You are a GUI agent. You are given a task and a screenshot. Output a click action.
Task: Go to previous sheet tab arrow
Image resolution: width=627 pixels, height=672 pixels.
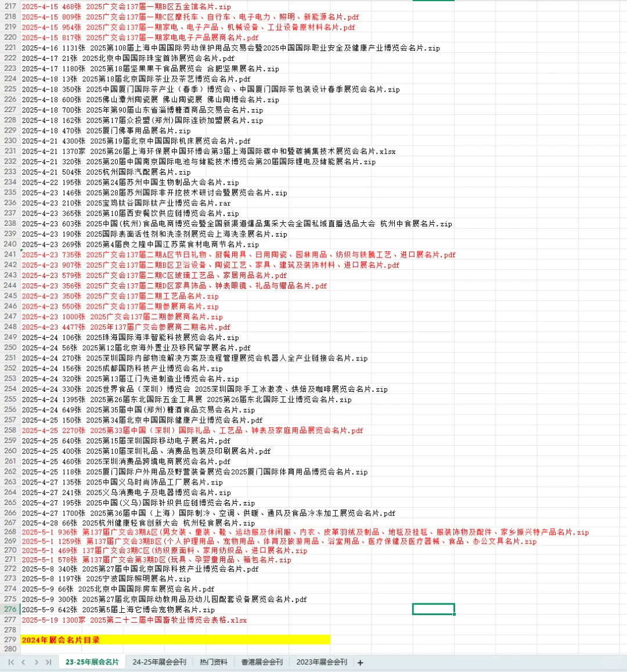pos(24,662)
